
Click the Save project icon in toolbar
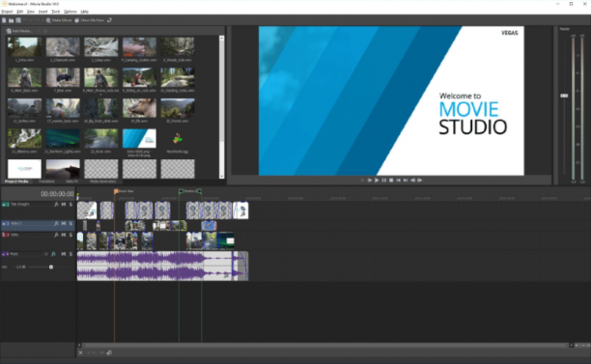click(x=18, y=20)
